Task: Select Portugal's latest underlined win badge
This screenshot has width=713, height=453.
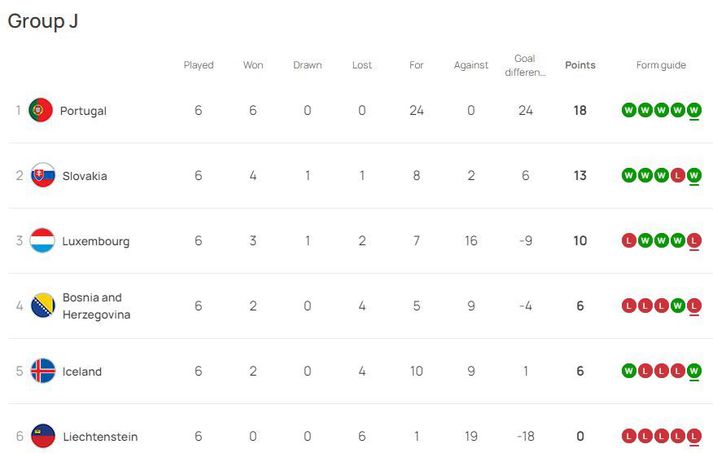Action: [694, 110]
